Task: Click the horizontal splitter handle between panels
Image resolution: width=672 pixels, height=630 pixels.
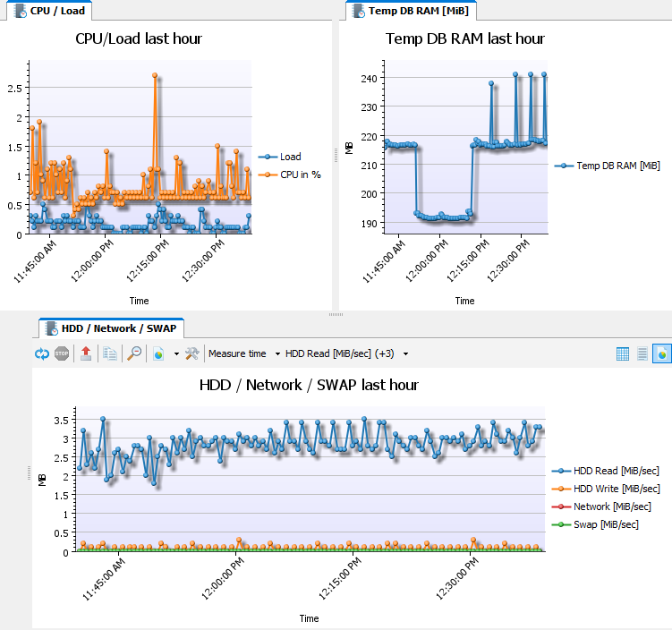Action: 336,314
